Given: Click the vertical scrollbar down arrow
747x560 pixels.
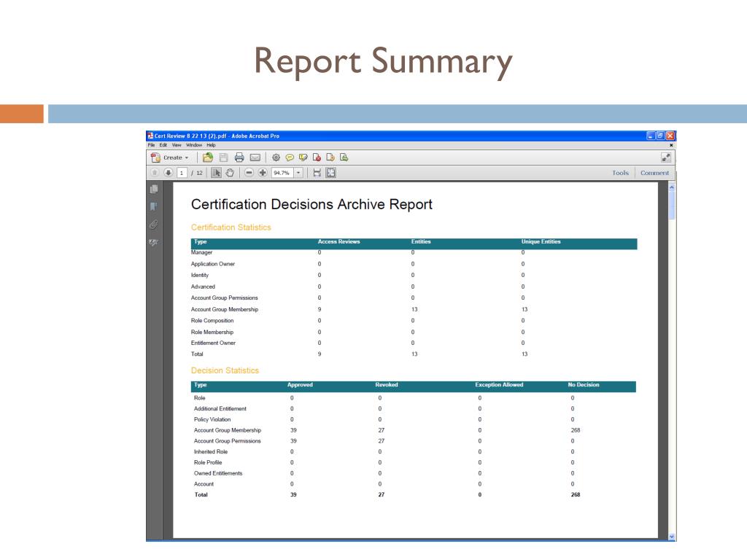Looking at the screenshot, I should coord(672,537).
